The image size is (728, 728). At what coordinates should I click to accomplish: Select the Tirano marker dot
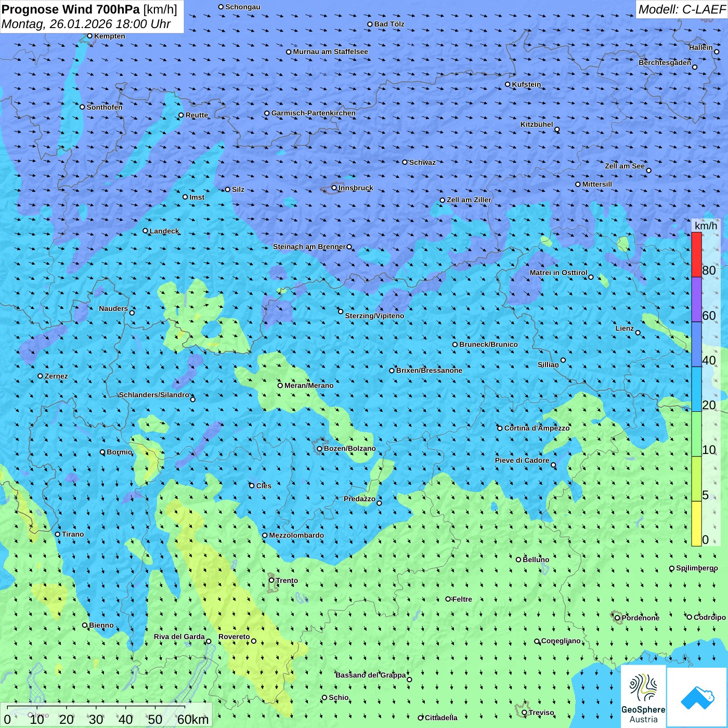[58, 534]
